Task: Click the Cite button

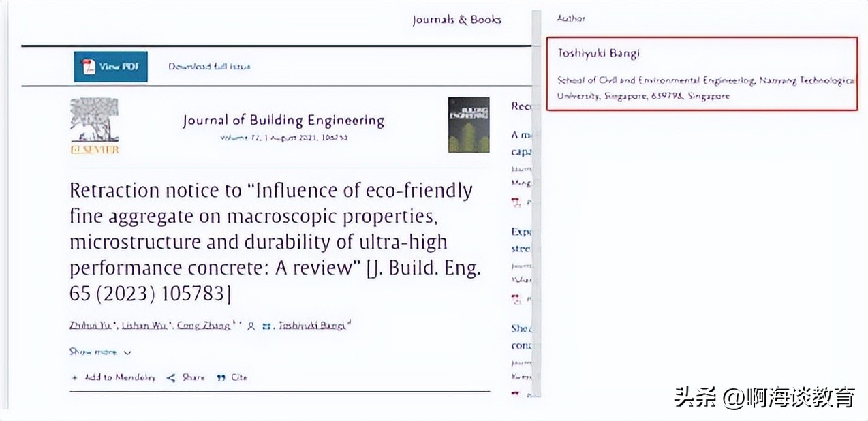Action: (232, 377)
